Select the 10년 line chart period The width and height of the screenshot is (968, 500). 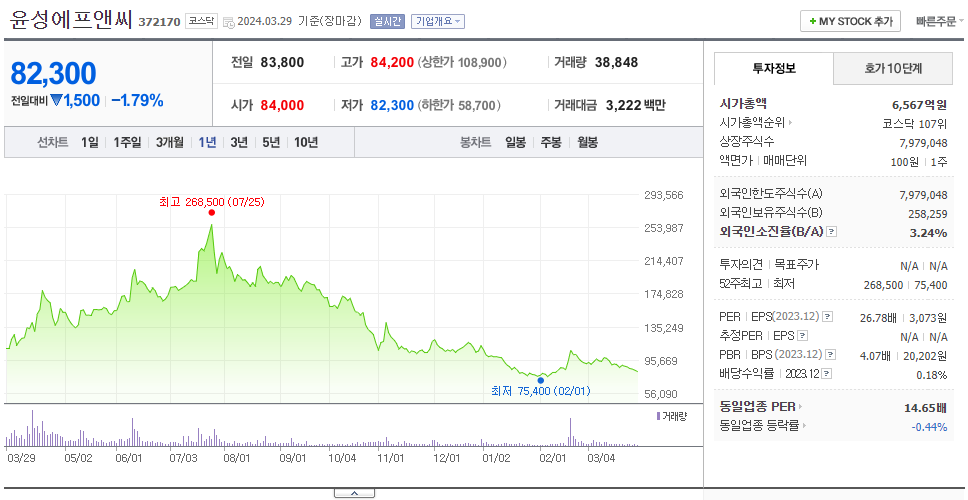pos(306,143)
